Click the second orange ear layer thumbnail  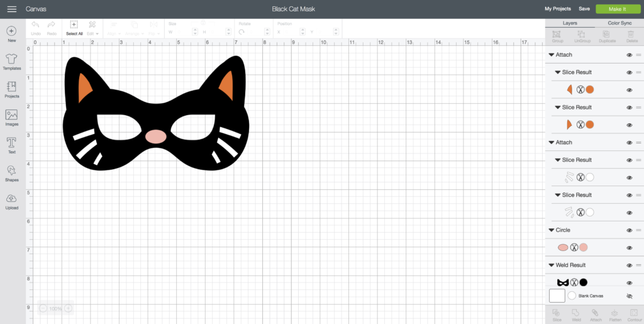(x=569, y=125)
